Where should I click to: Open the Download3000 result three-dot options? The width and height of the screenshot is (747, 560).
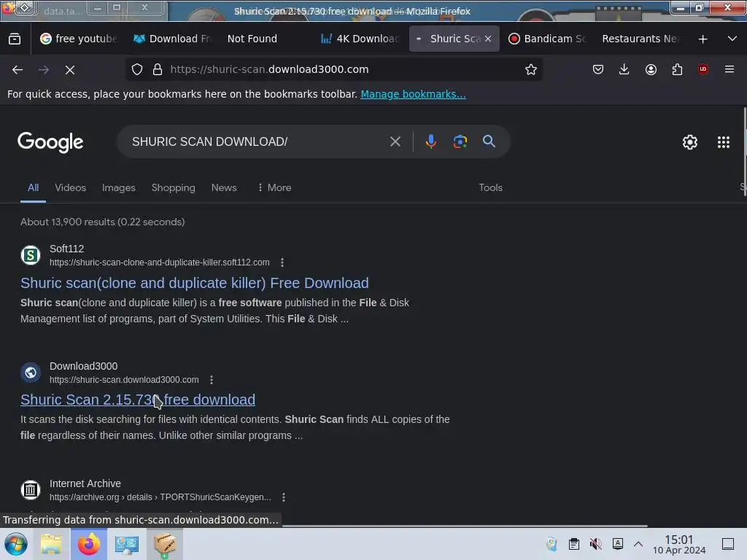point(212,379)
